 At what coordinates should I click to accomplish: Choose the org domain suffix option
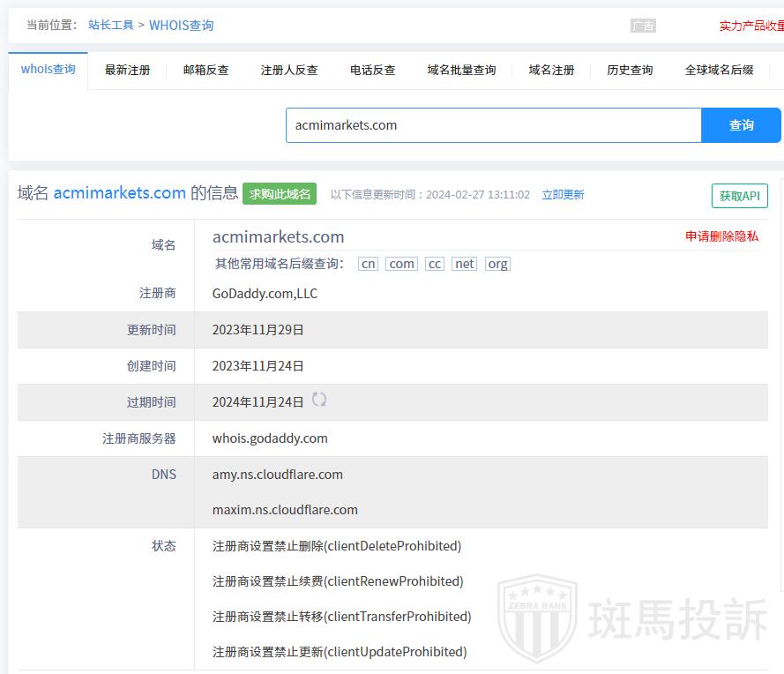497,264
